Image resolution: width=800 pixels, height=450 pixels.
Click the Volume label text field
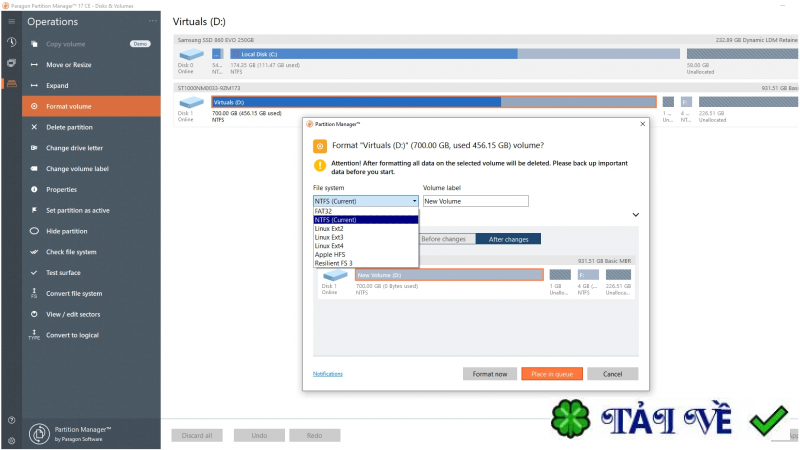point(476,201)
